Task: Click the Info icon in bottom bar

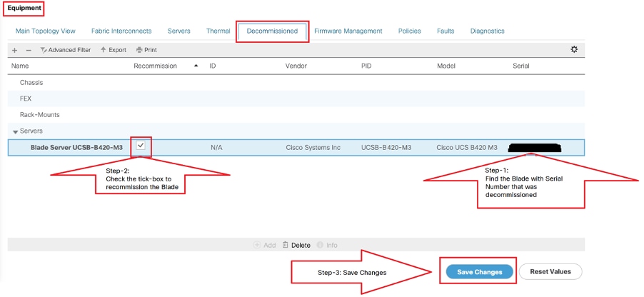Action: click(320, 245)
